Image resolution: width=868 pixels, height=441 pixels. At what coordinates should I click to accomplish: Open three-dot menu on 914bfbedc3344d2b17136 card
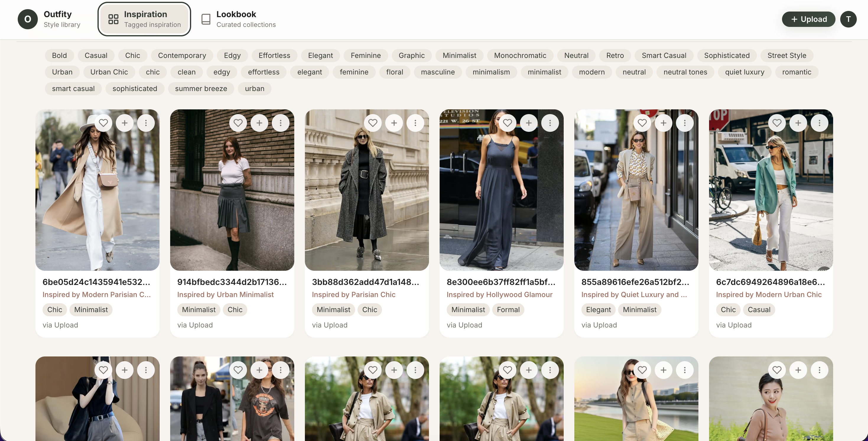pos(281,123)
